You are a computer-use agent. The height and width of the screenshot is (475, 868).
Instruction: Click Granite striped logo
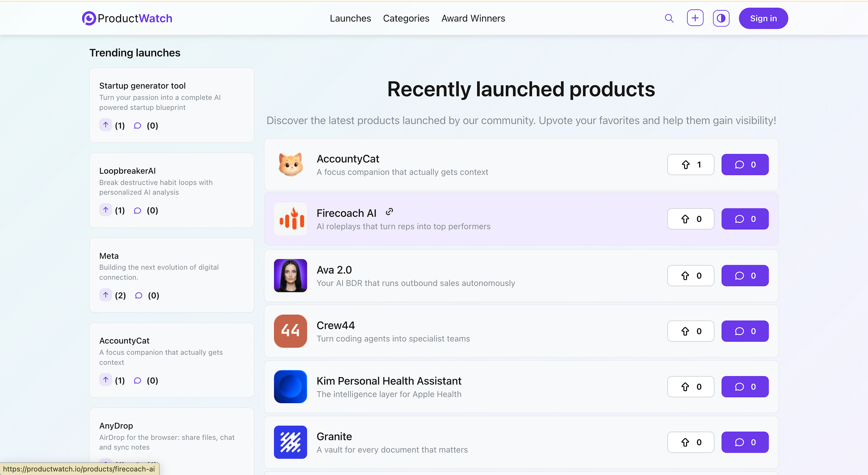click(x=290, y=442)
